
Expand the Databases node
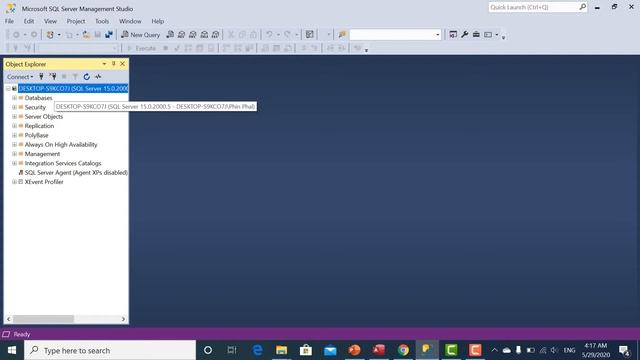14,98
